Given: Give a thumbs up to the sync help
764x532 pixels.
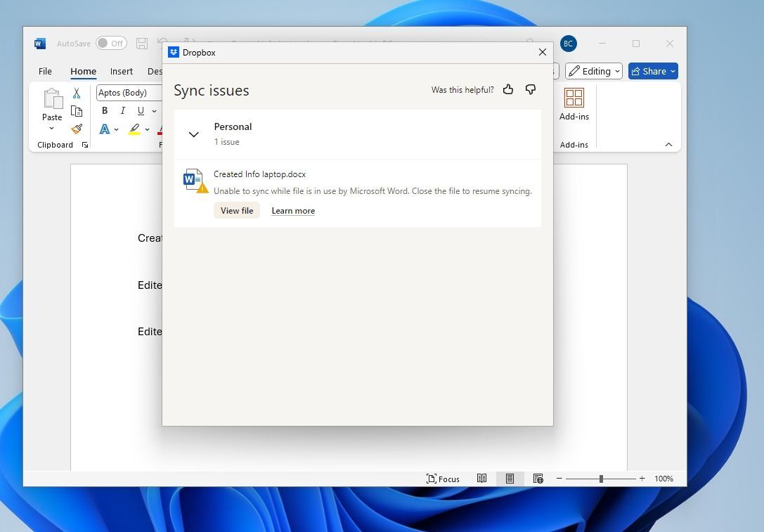Looking at the screenshot, I should pyautogui.click(x=508, y=89).
